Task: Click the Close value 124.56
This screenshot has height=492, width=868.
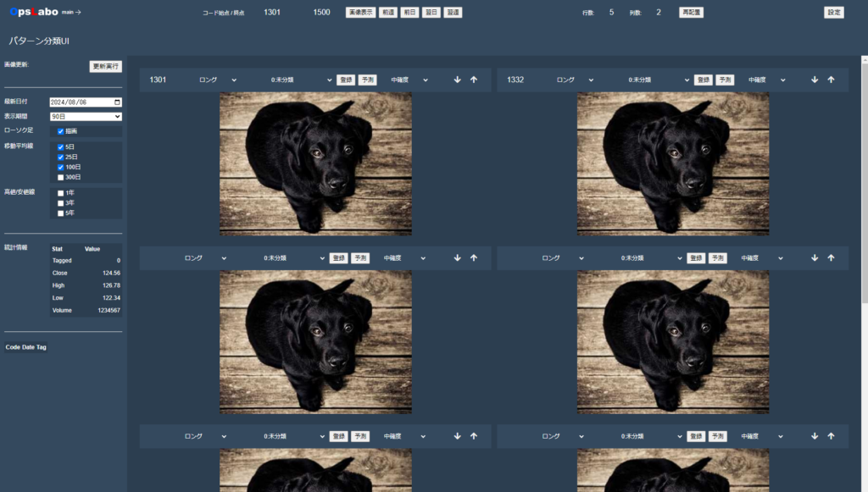Action: [111, 273]
